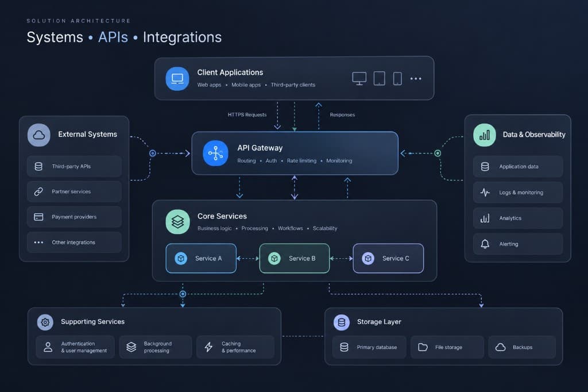Viewport: 588px width, 392px height.
Task: Click the Client Applications heading
Action: [x=230, y=72]
